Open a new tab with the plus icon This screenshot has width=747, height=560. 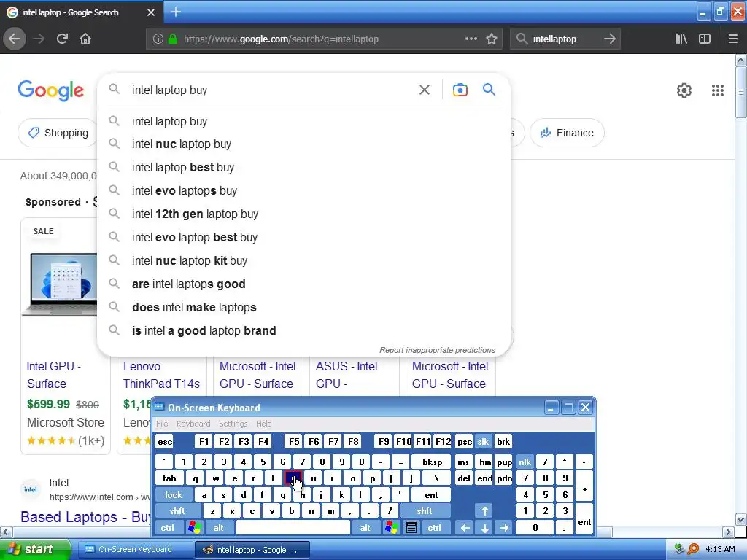(176, 12)
